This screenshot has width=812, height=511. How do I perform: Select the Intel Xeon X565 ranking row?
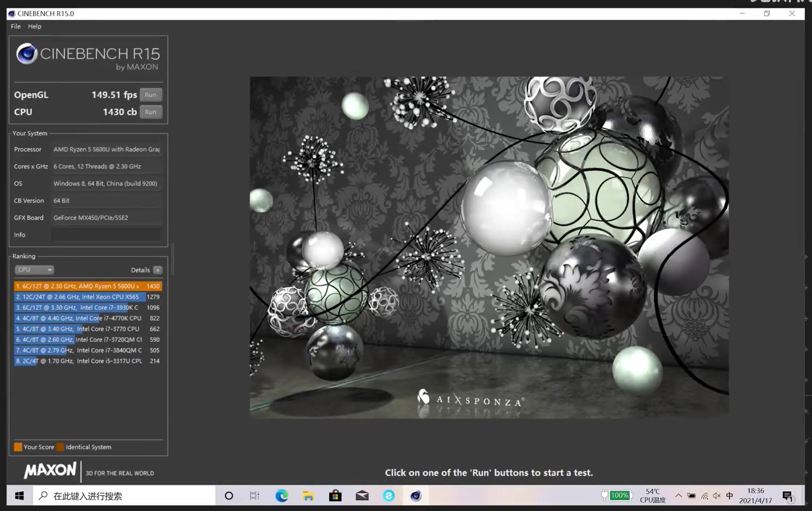click(x=88, y=297)
